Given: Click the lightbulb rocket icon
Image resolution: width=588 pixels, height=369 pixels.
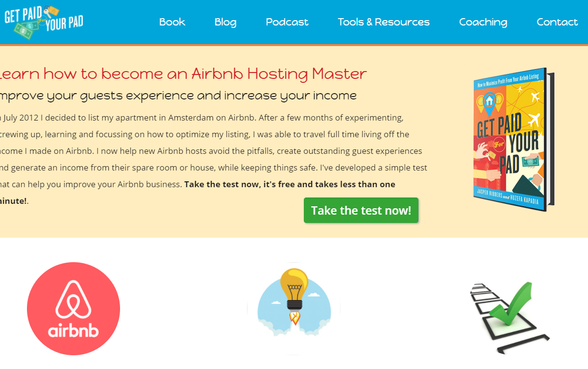Looking at the screenshot, I should (294, 308).
